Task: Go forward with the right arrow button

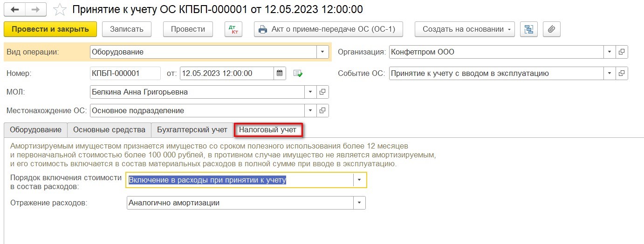Action: 35,9
